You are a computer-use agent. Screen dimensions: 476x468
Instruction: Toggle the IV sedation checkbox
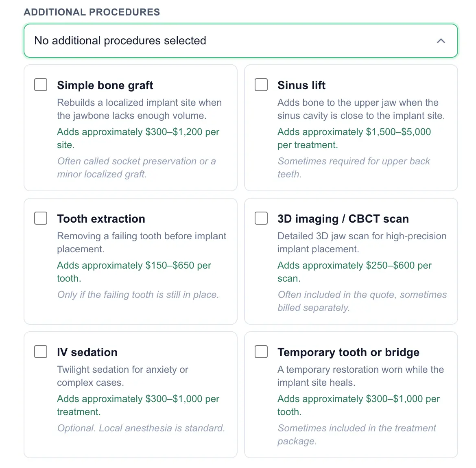pos(41,352)
